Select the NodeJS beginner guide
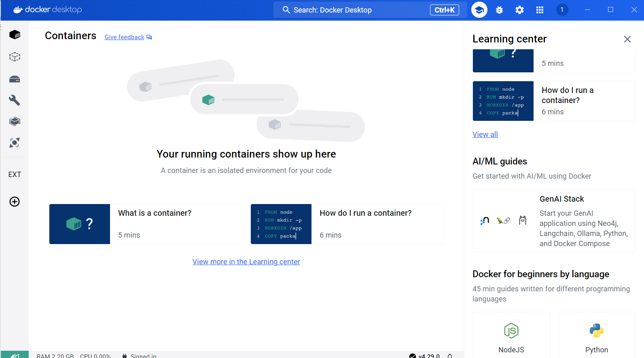This screenshot has height=358, width=644. (511, 335)
